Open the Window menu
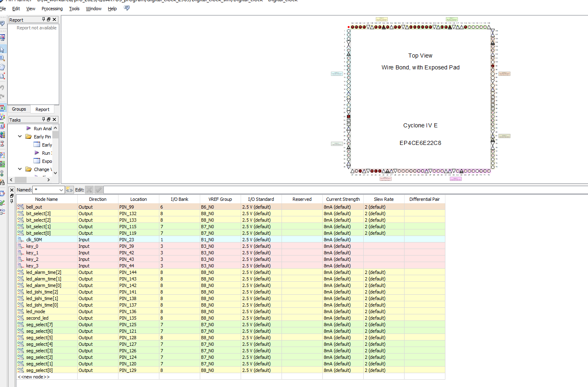Image resolution: width=588 pixels, height=387 pixels. coord(94,9)
